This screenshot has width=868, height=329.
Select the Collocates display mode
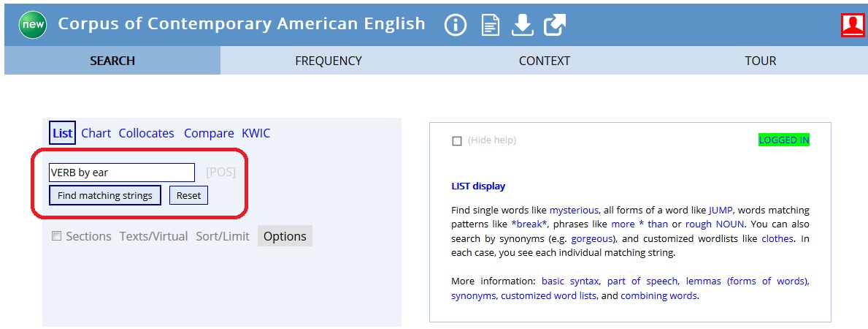(x=146, y=133)
